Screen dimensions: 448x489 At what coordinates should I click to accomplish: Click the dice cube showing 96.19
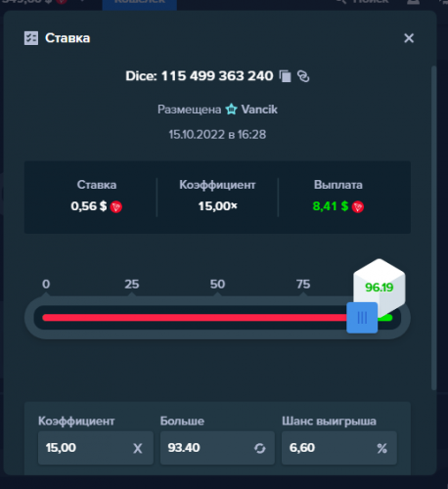380,287
